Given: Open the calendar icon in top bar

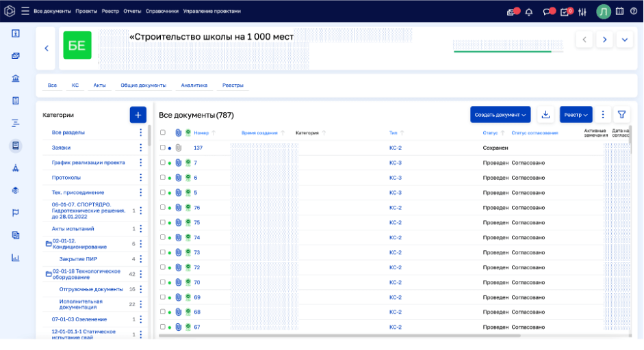Looking at the screenshot, I should (619, 12).
